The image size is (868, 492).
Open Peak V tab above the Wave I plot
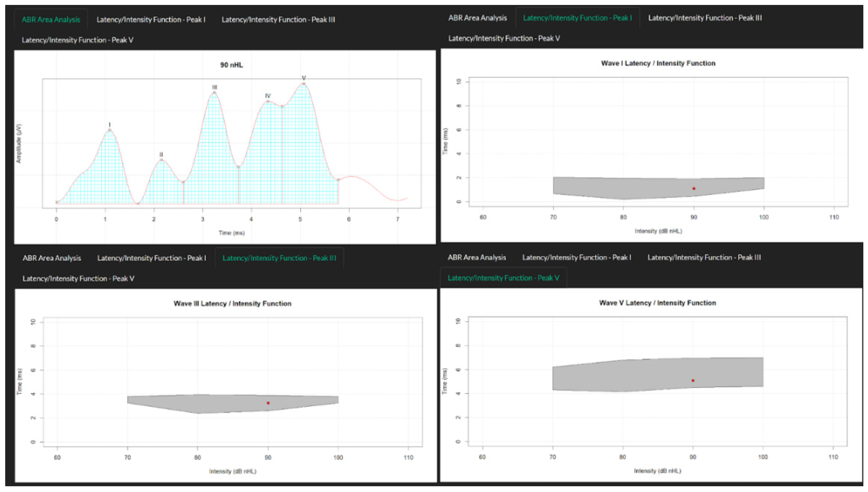click(x=504, y=38)
